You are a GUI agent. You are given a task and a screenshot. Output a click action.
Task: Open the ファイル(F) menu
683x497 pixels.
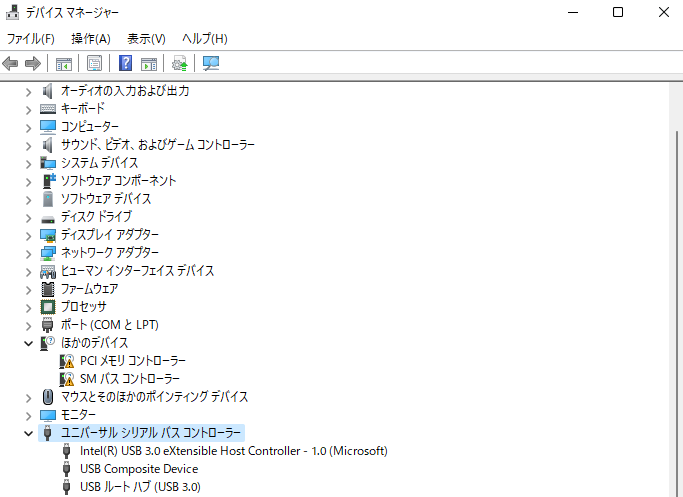[x=30, y=39]
